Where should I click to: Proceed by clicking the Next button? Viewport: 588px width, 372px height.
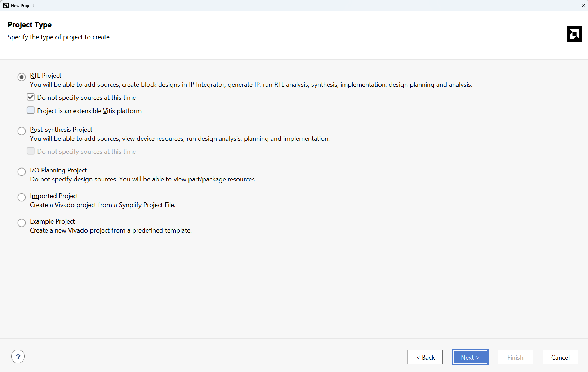[x=470, y=357]
